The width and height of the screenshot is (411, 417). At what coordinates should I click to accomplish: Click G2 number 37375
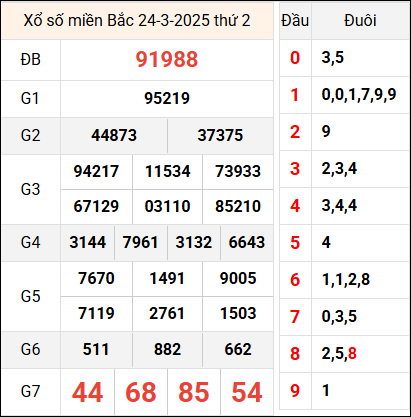[x=220, y=135]
